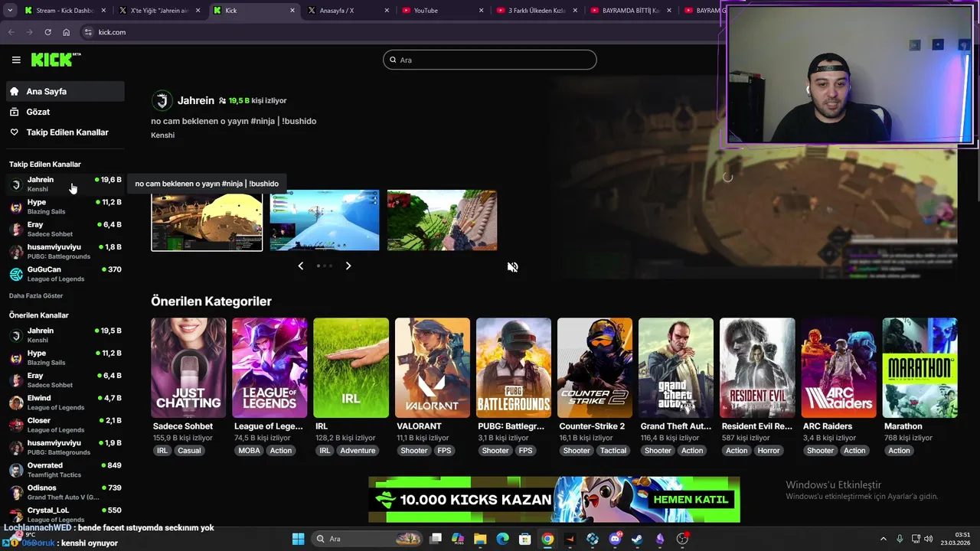The height and width of the screenshot is (551, 980).
Task: Switch to Stream - Kick Dashboard tab
Action: point(67,11)
